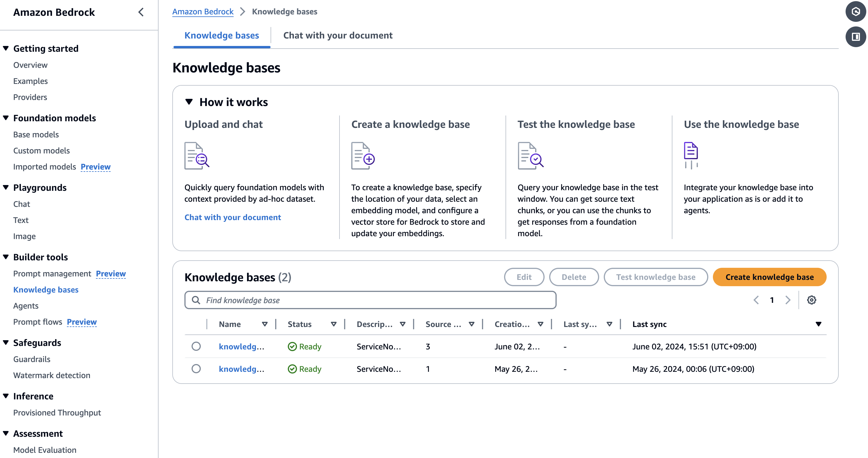868x458 pixels.
Task: Open table preferences gear icon
Action: pos(811,300)
